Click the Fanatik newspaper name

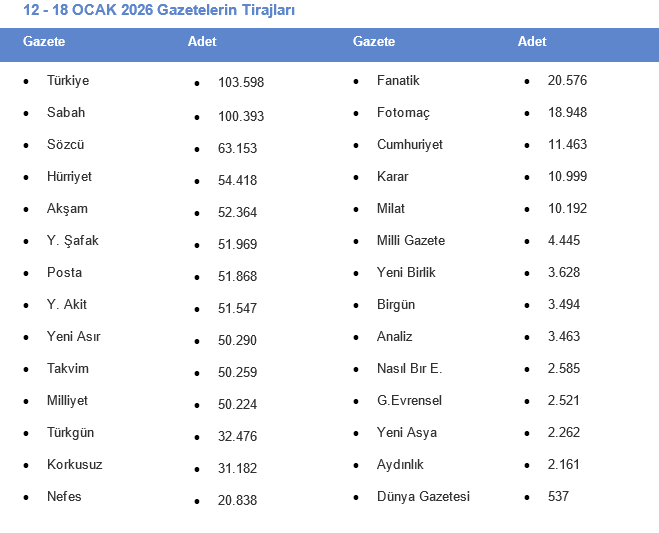tap(398, 81)
